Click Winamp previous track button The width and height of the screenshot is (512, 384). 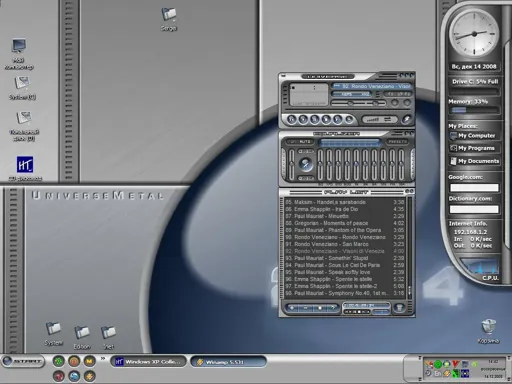292,119
